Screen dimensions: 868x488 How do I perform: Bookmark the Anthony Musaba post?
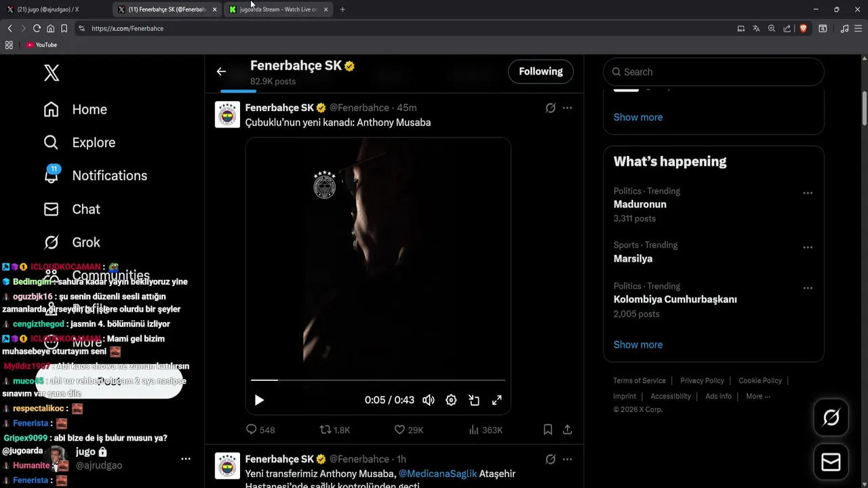click(548, 430)
